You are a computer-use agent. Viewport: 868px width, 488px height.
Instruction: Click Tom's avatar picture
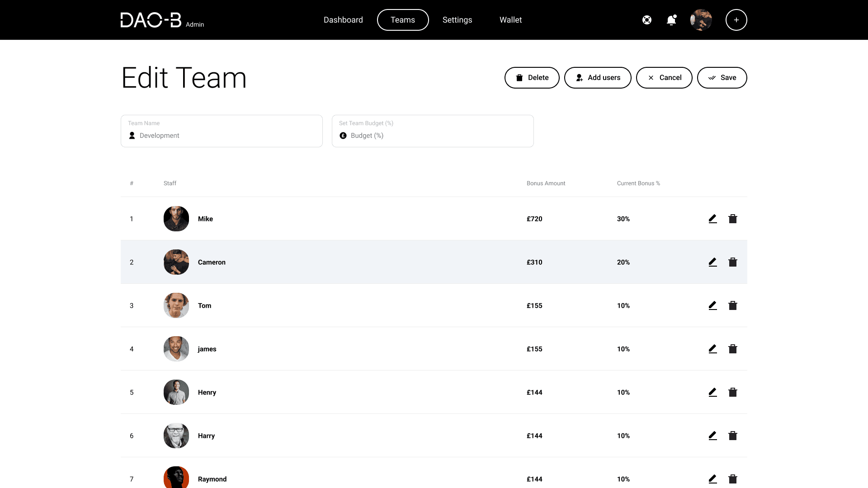(x=176, y=305)
